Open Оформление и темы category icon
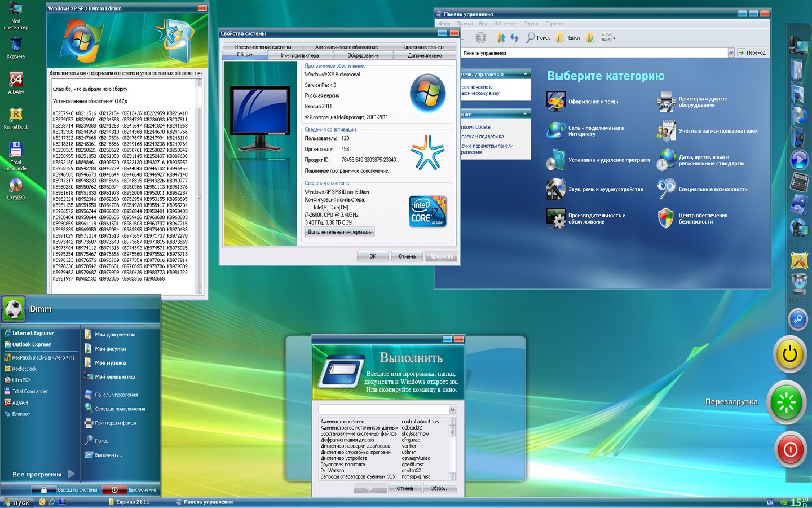 pos(556,102)
